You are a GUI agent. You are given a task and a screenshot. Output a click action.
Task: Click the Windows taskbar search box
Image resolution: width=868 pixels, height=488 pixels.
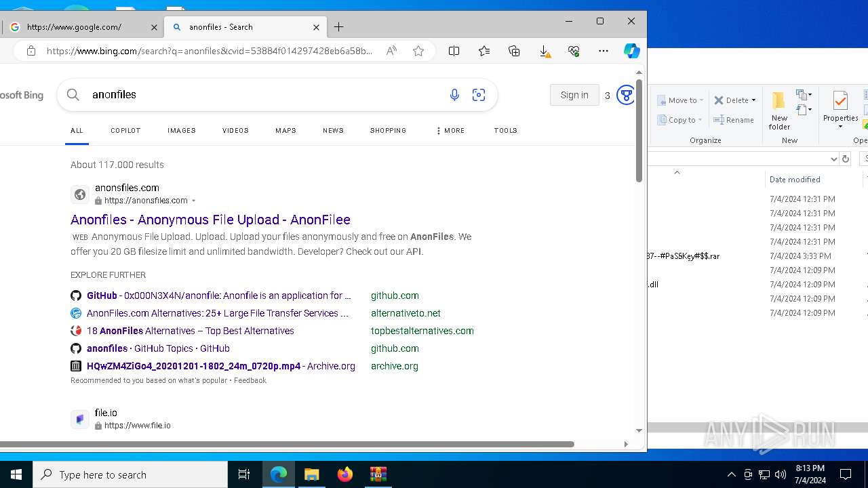[130, 474]
